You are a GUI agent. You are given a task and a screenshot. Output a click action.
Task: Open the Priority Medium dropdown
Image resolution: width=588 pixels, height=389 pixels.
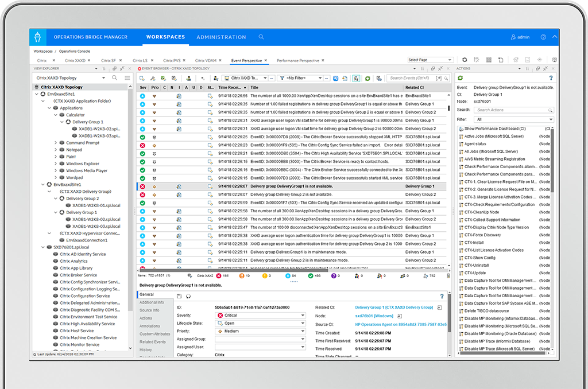click(260, 331)
